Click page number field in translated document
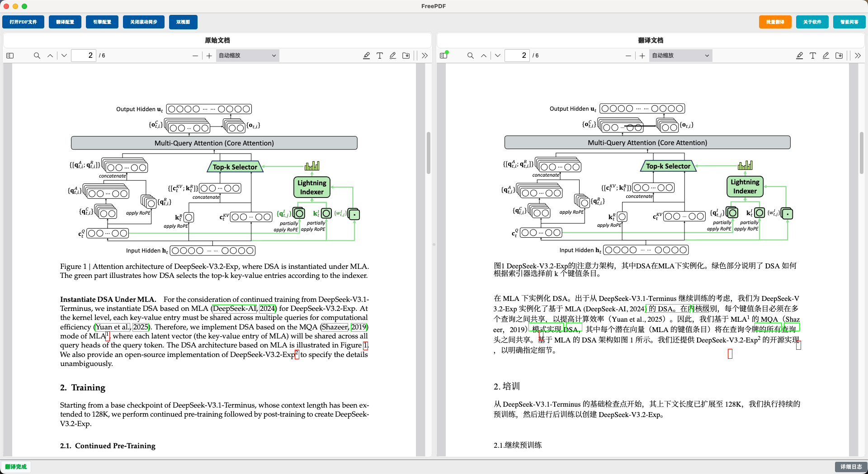This screenshot has height=474, width=868. pyautogui.click(x=517, y=56)
